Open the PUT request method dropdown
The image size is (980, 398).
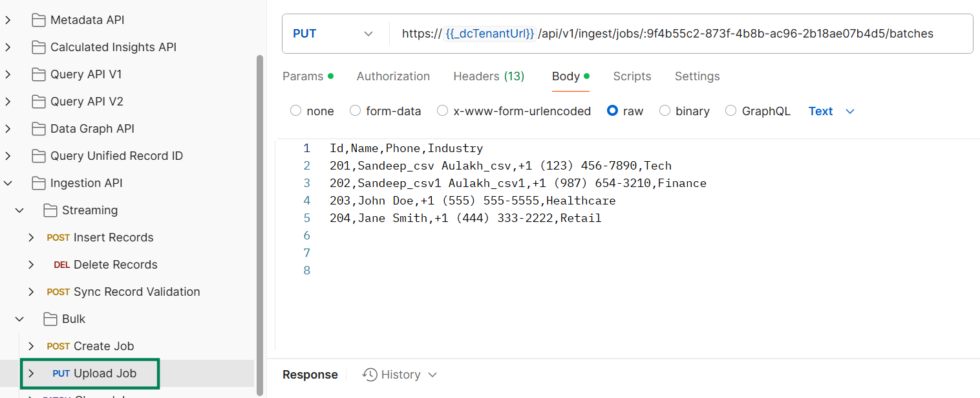tap(367, 33)
